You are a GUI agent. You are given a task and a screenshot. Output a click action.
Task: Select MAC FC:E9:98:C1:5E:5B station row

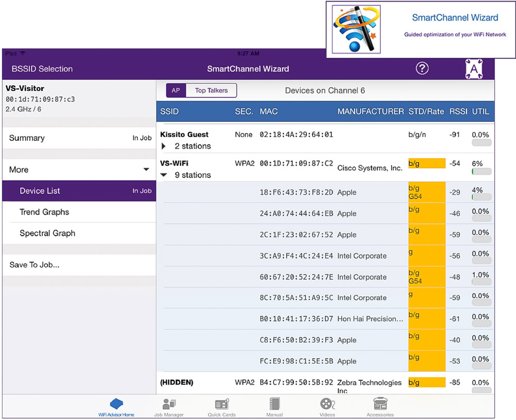click(326, 361)
